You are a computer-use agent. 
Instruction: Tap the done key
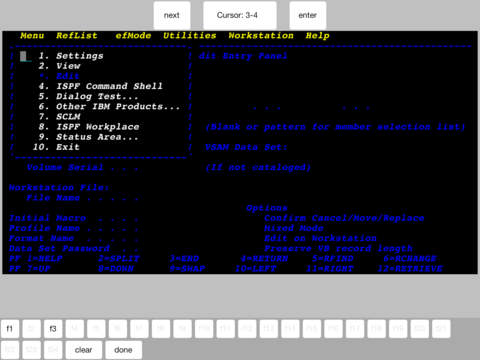123,350
